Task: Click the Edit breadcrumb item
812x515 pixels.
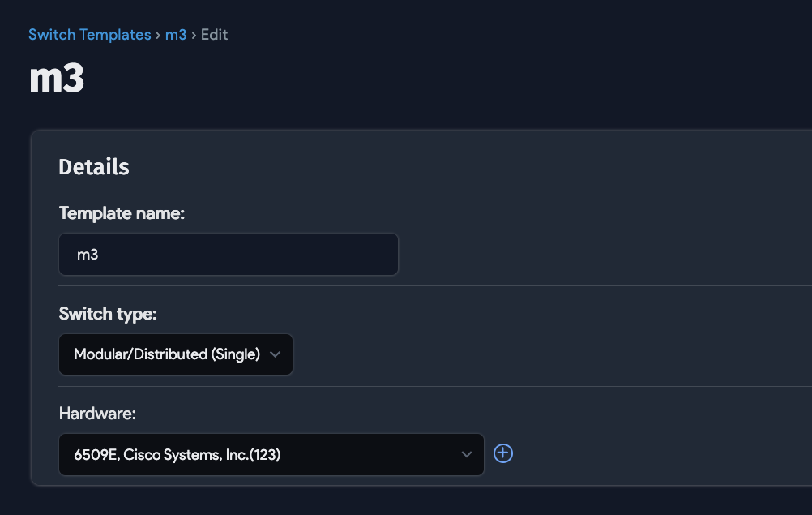Action: [x=214, y=35]
